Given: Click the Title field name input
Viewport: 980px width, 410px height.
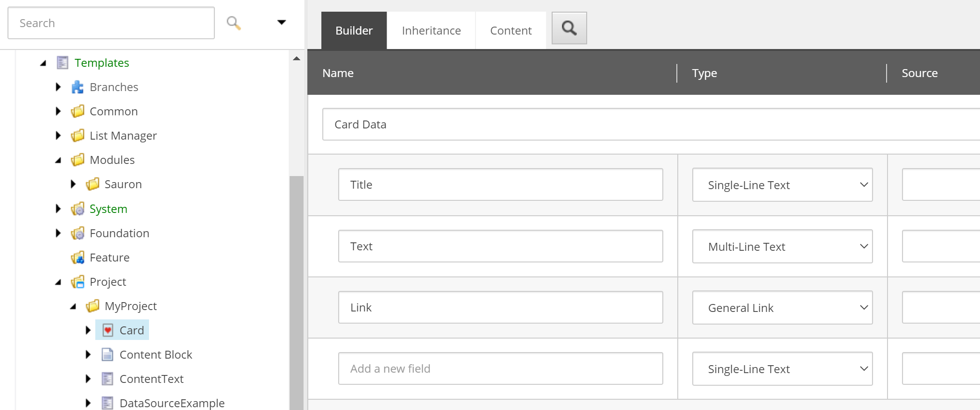Looking at the screenshot, I should [501, 184].
